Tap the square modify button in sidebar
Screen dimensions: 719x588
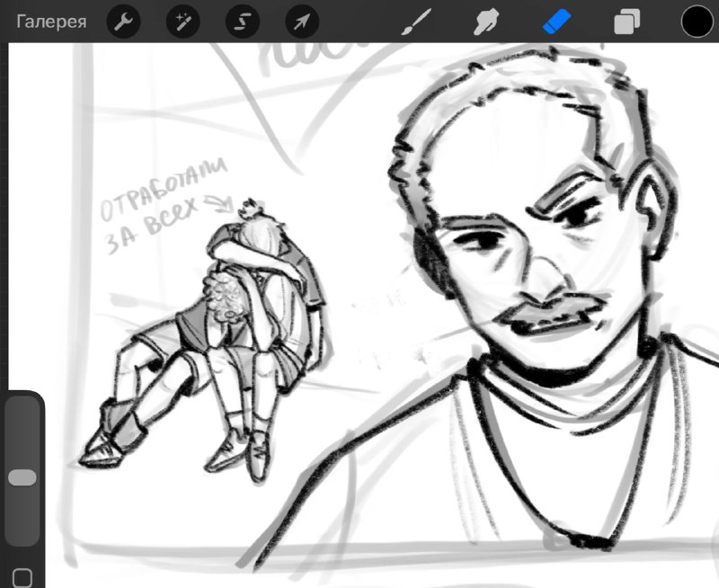point(22,577)
